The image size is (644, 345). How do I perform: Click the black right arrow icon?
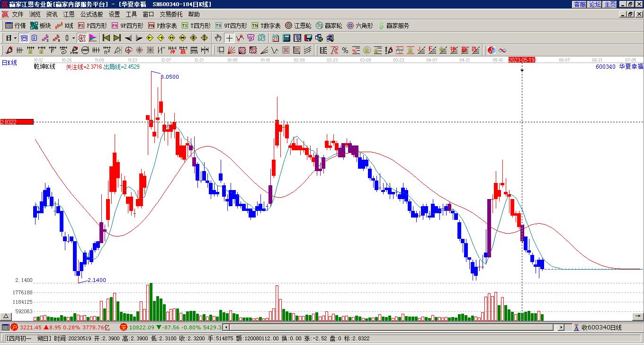(139, 38)
